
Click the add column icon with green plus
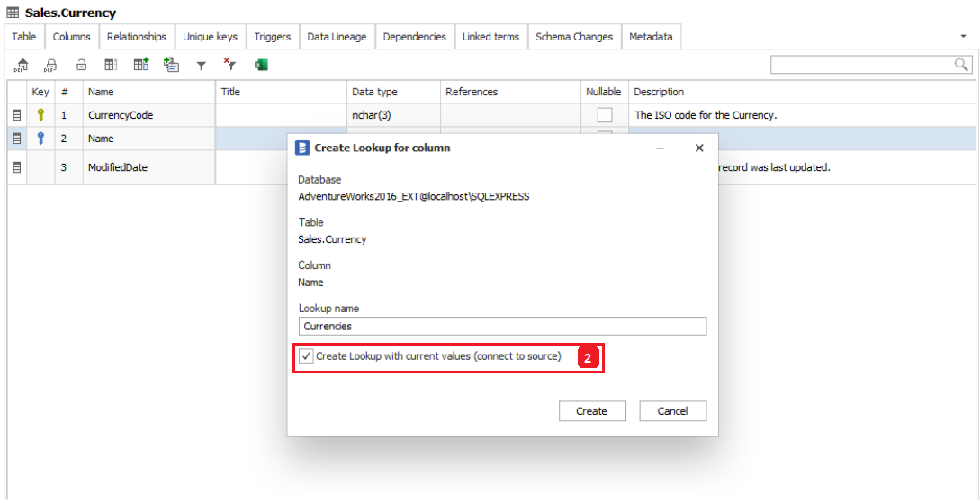tap(141, 65)
